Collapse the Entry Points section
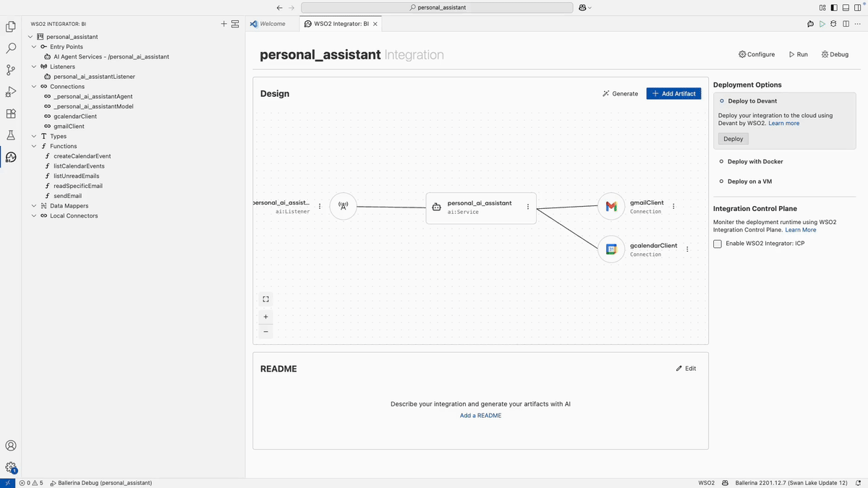 tap(34, 47)
